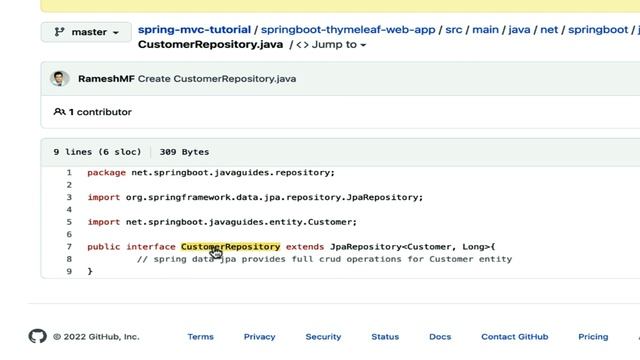Open spring-mvc-tutorial breadcrumb link
640x360 pixels.
(194, 30)
